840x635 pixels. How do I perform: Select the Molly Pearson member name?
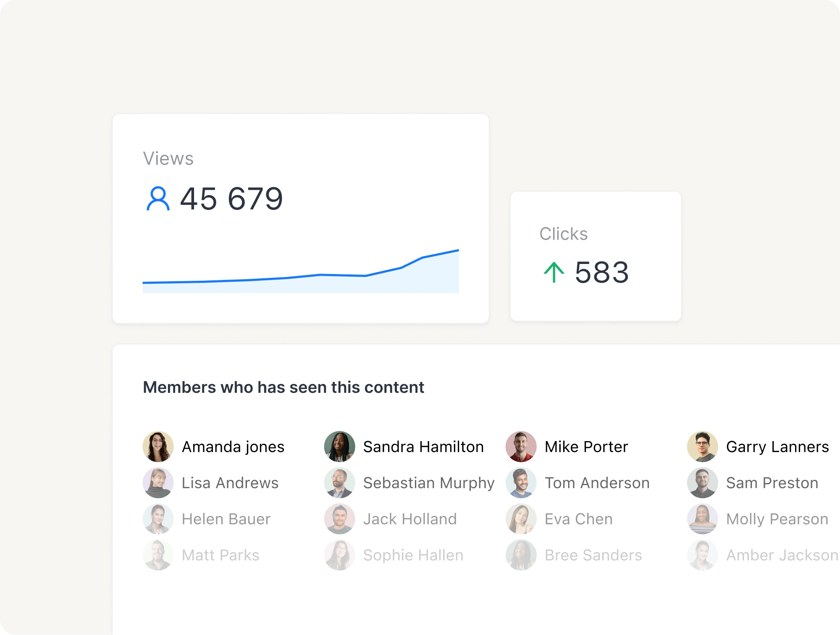(777, 519)
